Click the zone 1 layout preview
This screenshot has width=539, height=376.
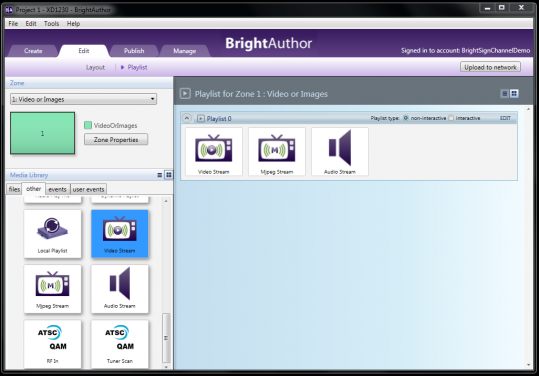(x=43, y=133)
